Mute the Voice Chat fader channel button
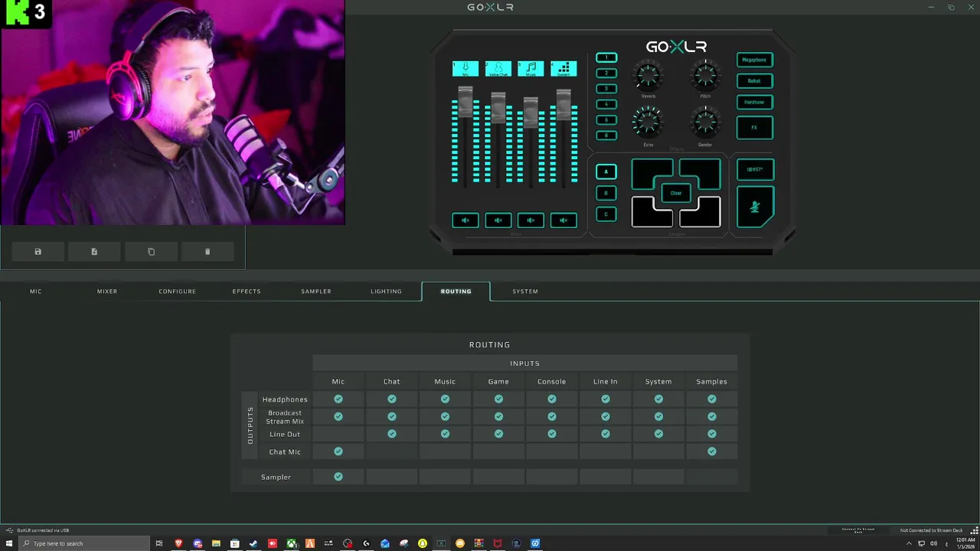Screen dimensions: 980x551 coord(498,220)
